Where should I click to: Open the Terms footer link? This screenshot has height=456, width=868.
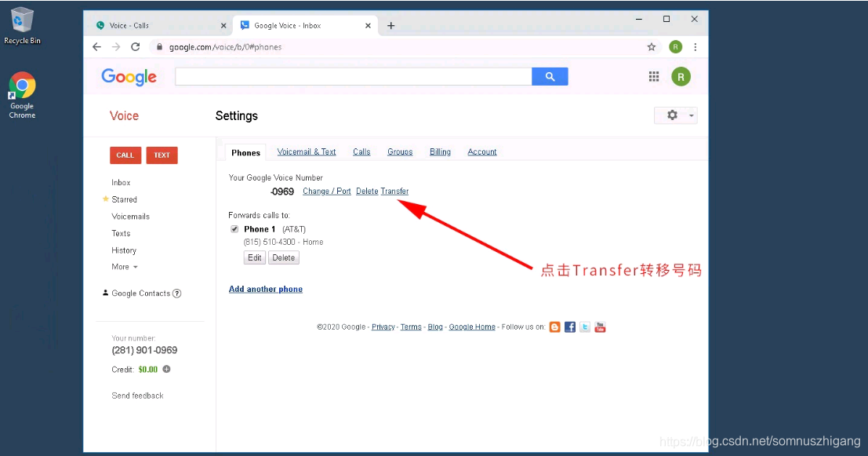coord(411,327)
